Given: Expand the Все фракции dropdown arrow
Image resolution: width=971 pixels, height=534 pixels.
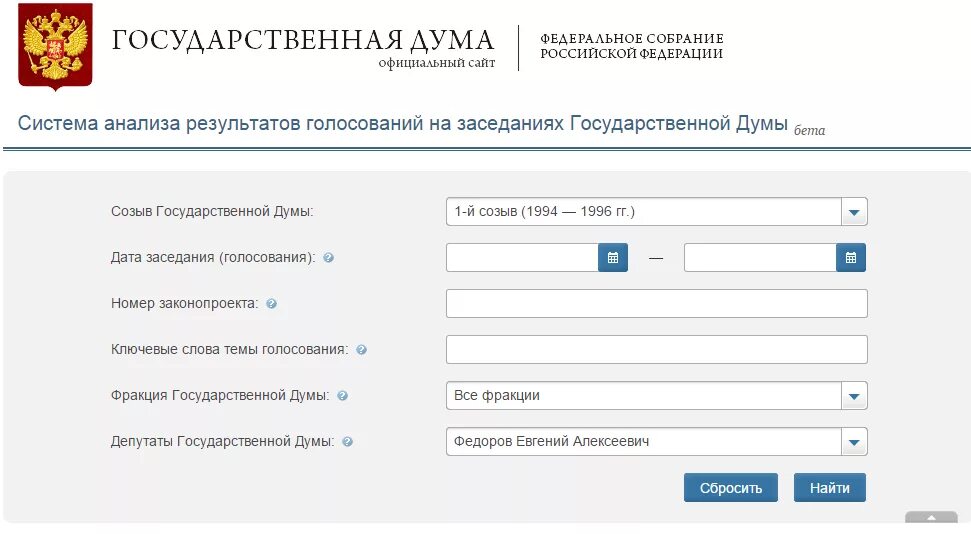Looking at the screenshot, I should click(x=854, y=396).
